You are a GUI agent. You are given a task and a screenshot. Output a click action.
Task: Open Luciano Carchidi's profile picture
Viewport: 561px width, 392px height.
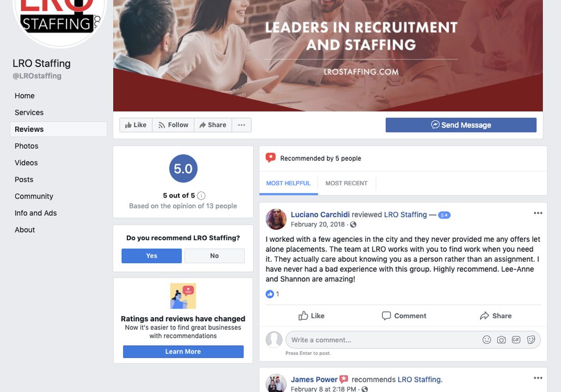pyautogui.click(x=276, y=219)
